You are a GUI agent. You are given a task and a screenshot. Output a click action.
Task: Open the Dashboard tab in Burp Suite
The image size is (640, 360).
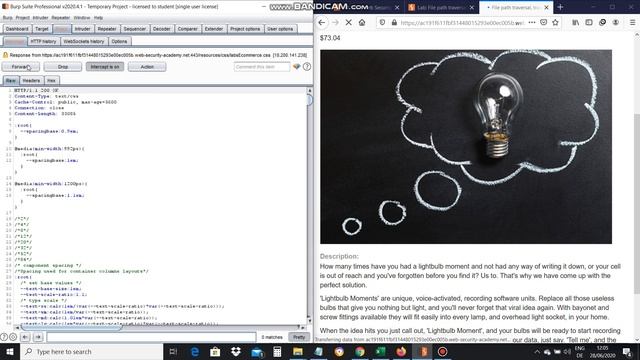coord(17,29)
